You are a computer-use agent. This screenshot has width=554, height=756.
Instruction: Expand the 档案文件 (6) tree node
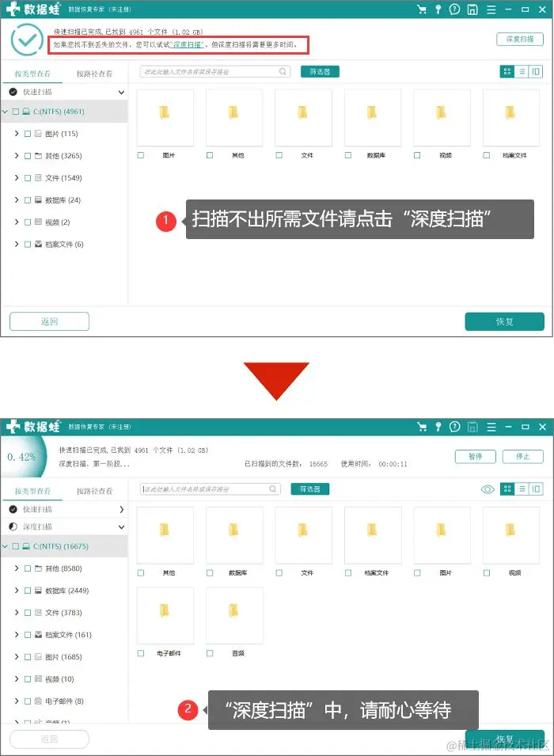[x=17, y=244]
